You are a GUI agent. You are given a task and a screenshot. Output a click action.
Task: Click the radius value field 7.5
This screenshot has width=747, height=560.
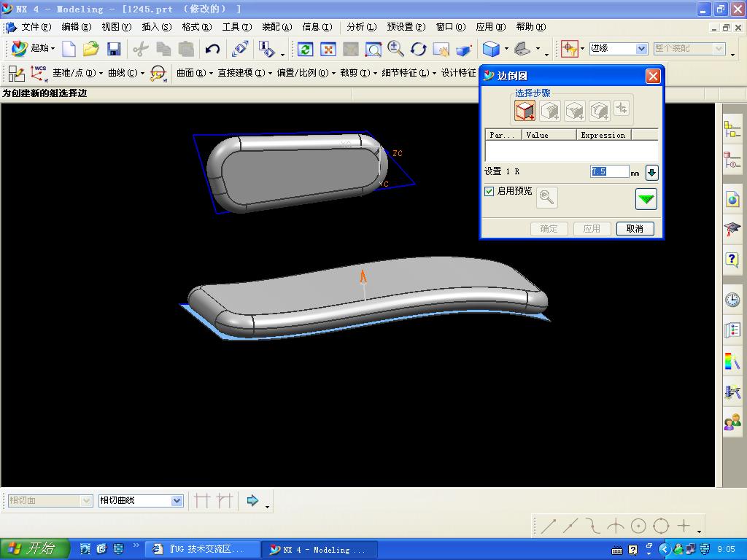coord(609,171)
